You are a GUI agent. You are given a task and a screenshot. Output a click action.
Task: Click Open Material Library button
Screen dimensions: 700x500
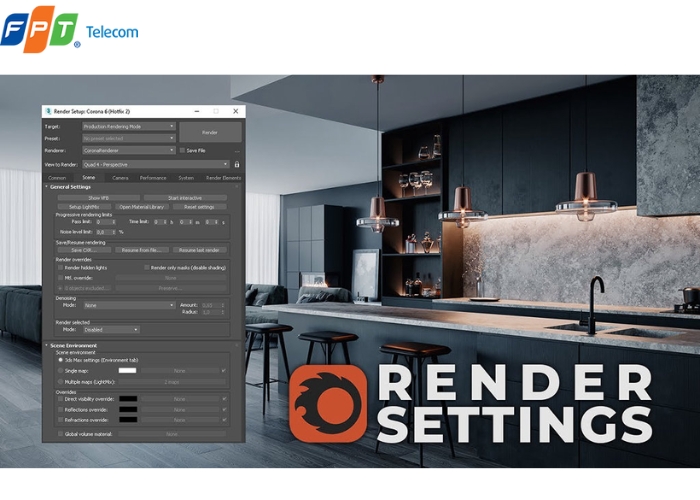(x=142, y=207)
